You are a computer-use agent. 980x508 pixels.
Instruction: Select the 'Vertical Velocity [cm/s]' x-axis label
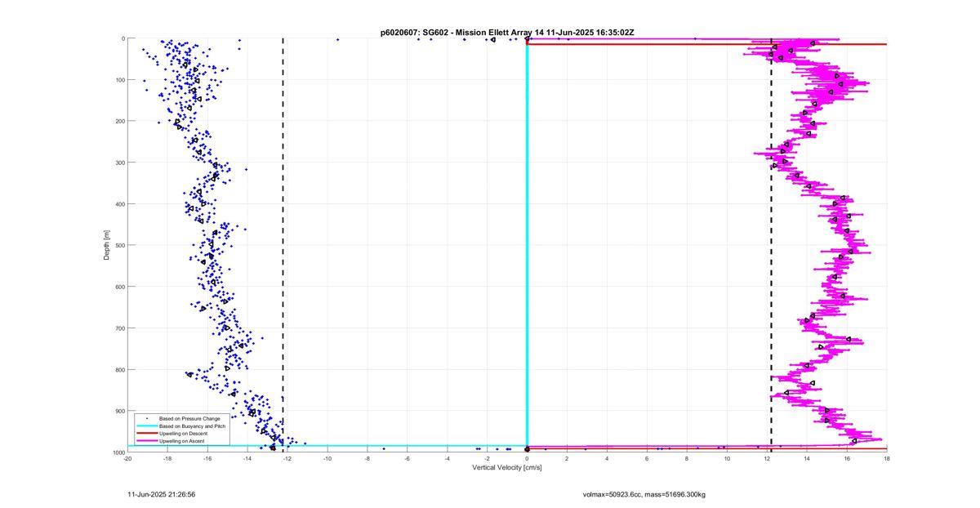pos(507,468)
